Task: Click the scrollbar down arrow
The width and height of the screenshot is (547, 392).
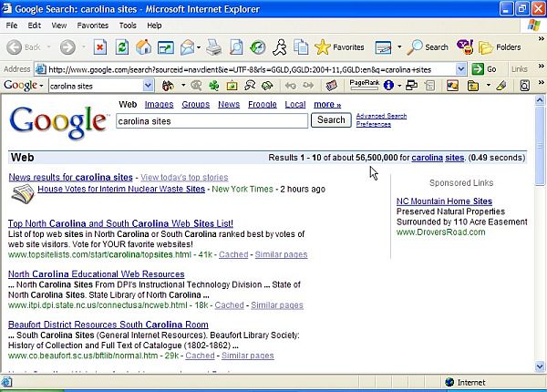Action: point(540,366)
